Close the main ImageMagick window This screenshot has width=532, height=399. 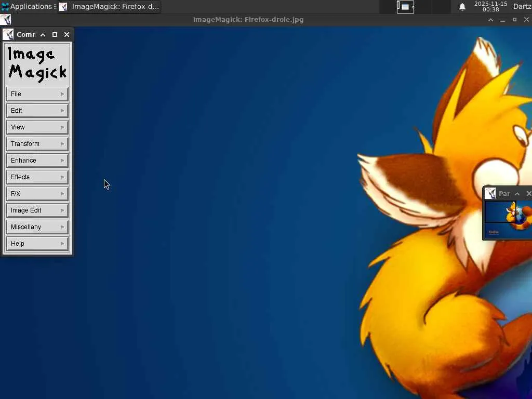coord(526,20)
